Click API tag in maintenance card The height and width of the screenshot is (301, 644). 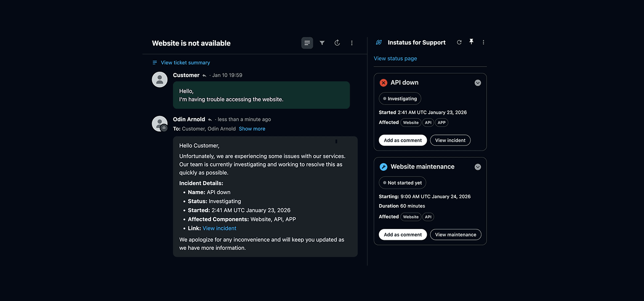[428, 217]
